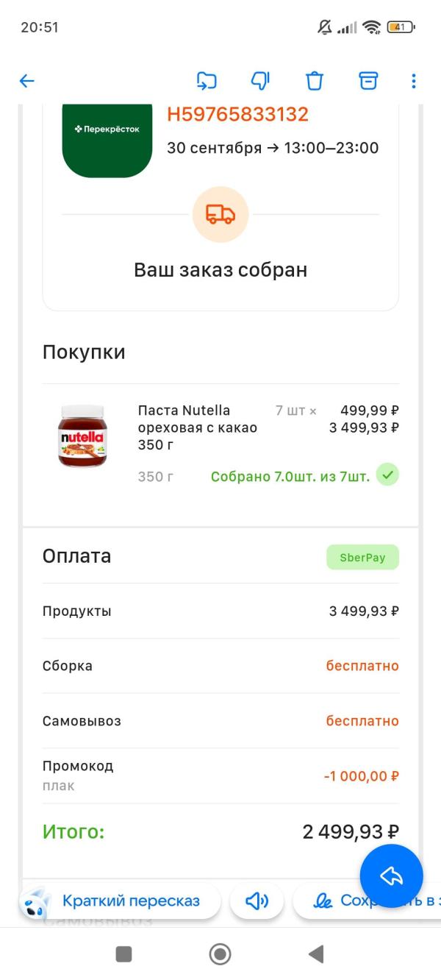Tap the green collected checkmark
This screenshot has height=980, width=441.
(387, 475)
